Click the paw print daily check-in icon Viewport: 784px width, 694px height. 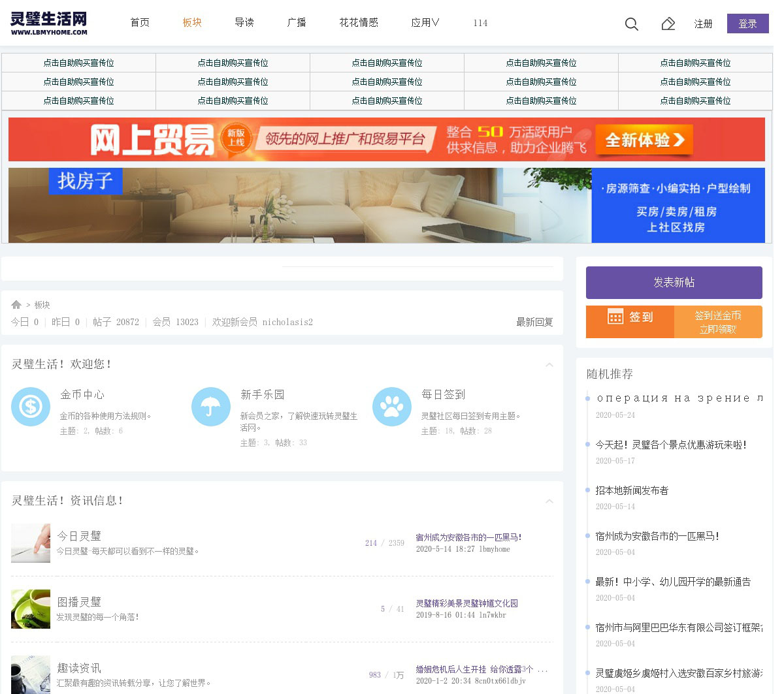[x=391, y=407]
